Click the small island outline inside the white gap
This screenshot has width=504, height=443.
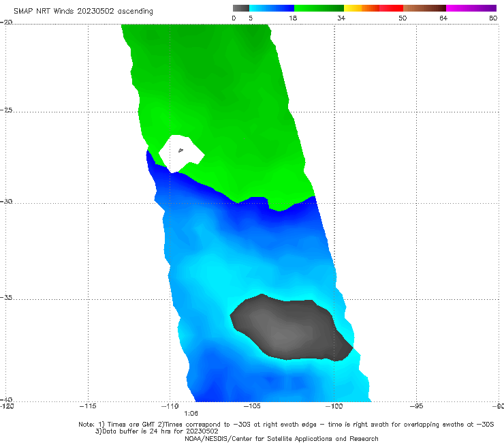pyautogui.click(x=180, y=150)
